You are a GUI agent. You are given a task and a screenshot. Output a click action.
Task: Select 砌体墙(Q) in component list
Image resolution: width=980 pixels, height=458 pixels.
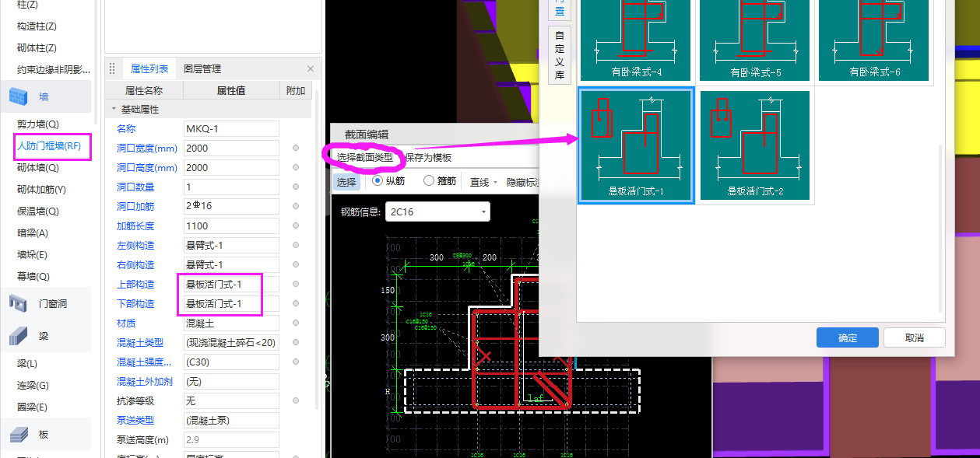pos(38,167)
